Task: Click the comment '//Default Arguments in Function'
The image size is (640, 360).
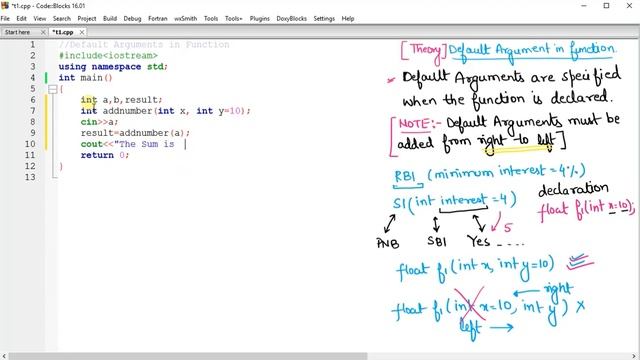Action: tap(144, 44)
